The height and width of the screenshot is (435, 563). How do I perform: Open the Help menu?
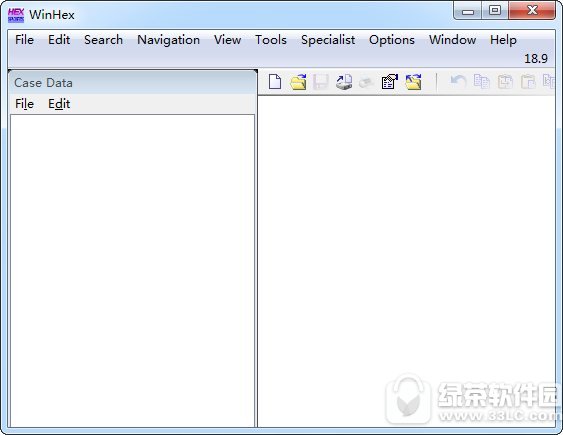[x=503, y=40]
